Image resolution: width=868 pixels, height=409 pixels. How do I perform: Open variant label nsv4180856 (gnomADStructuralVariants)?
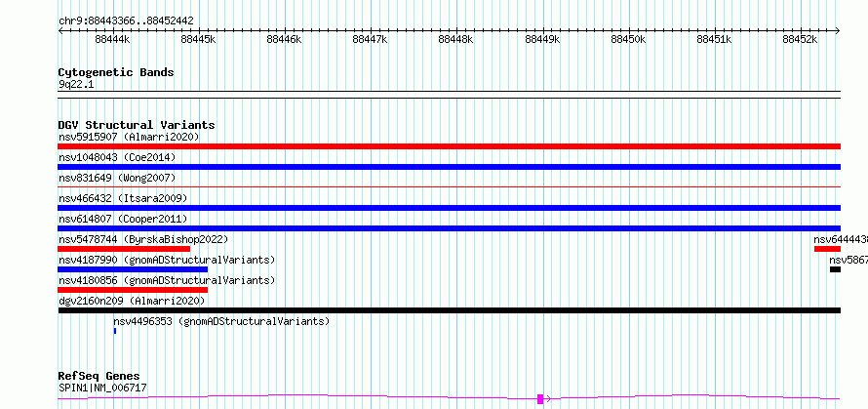point(167,280)
